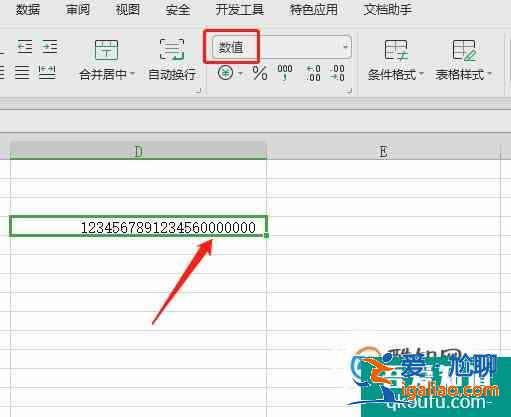Select the column D header
This screenshot has height=417, width=511.
[x=138, y=151]
